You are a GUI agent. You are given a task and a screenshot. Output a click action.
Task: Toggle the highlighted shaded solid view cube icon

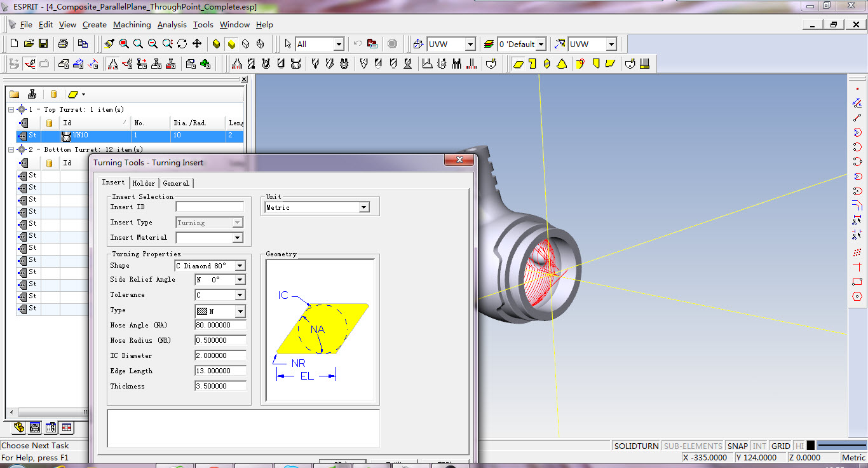[x=231, y=44]
